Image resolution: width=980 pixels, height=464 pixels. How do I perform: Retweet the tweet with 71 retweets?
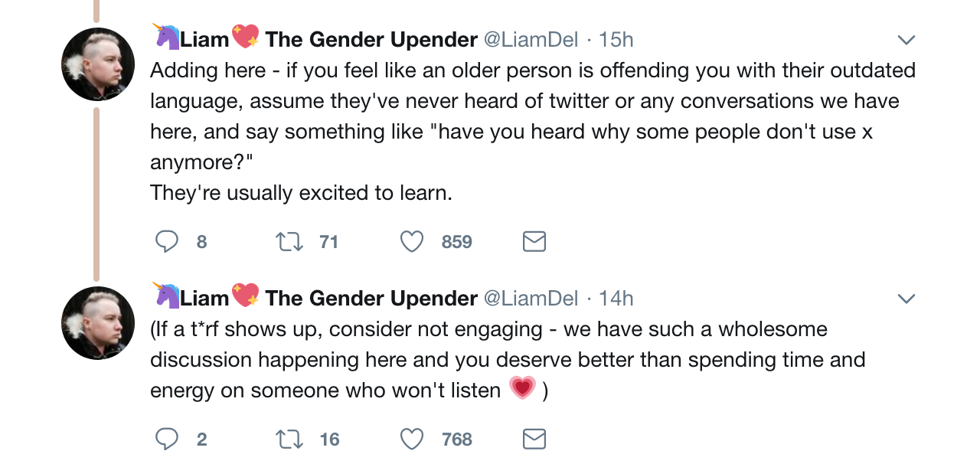pyautogui.click(x=288, y=242)
